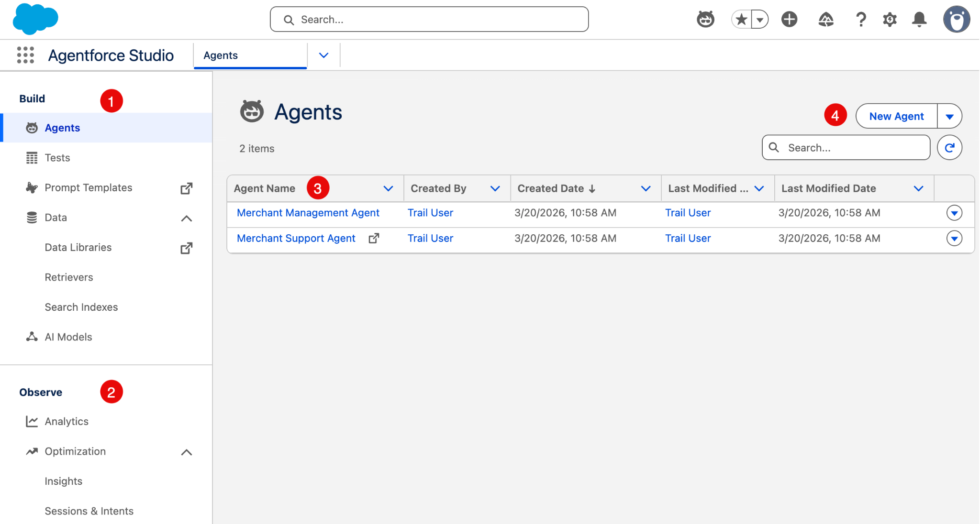Open the user profile avatar

(x=957, y=19)
